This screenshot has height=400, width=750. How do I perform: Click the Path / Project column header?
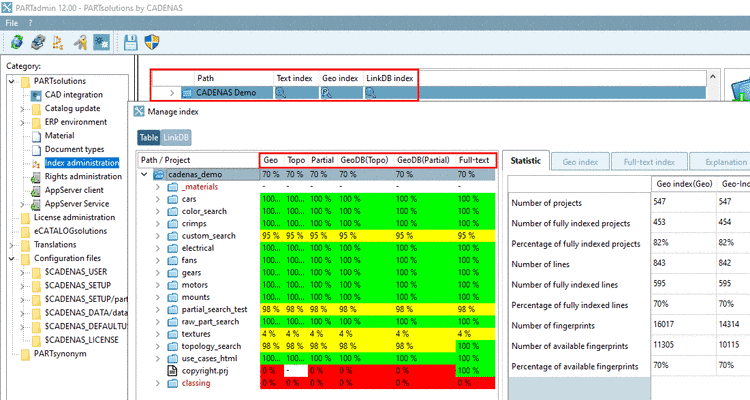tap(199, 160)
